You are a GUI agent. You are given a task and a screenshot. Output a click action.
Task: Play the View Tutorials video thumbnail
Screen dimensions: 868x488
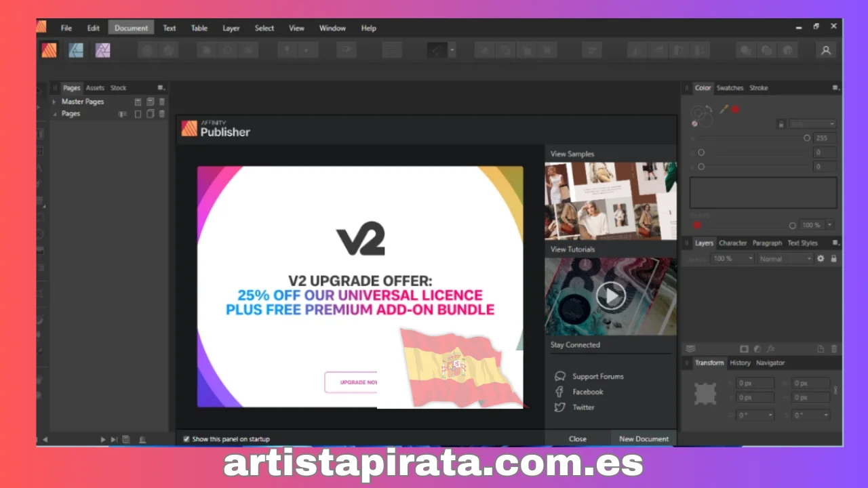611,296
